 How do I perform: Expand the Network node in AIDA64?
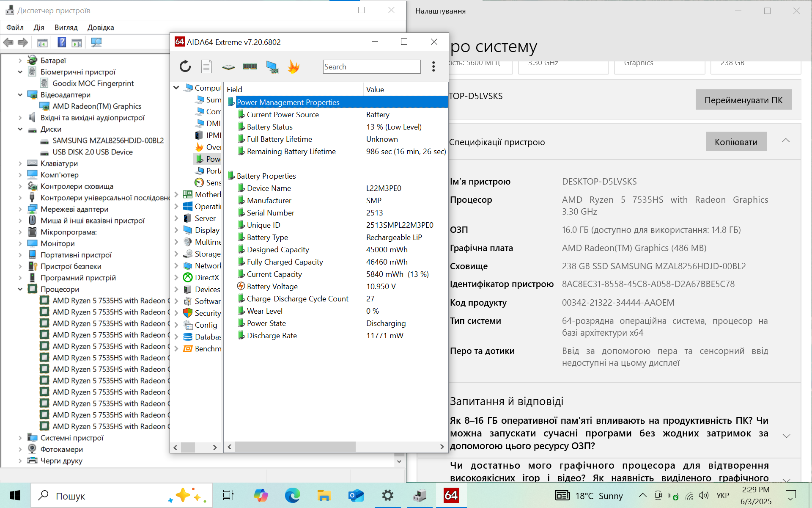click(176, 265)
